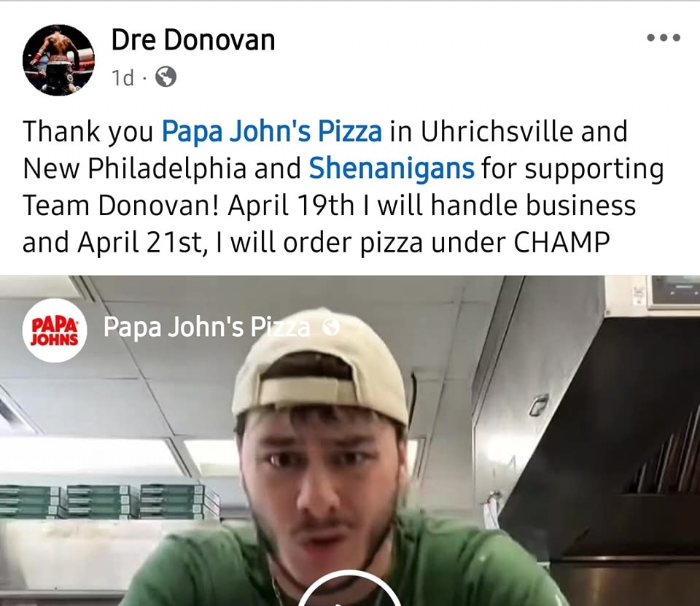The image size is (700, 606).
Task: Click the text 'Team Donovan!' in the post
Action: [x=121, y=206]
